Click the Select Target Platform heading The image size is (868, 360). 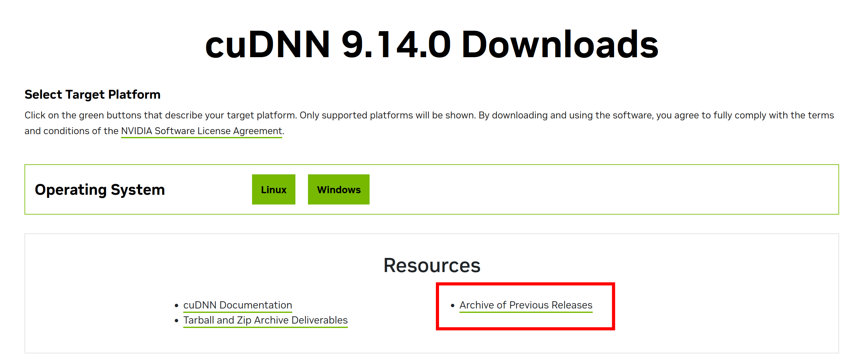point(92,94)
